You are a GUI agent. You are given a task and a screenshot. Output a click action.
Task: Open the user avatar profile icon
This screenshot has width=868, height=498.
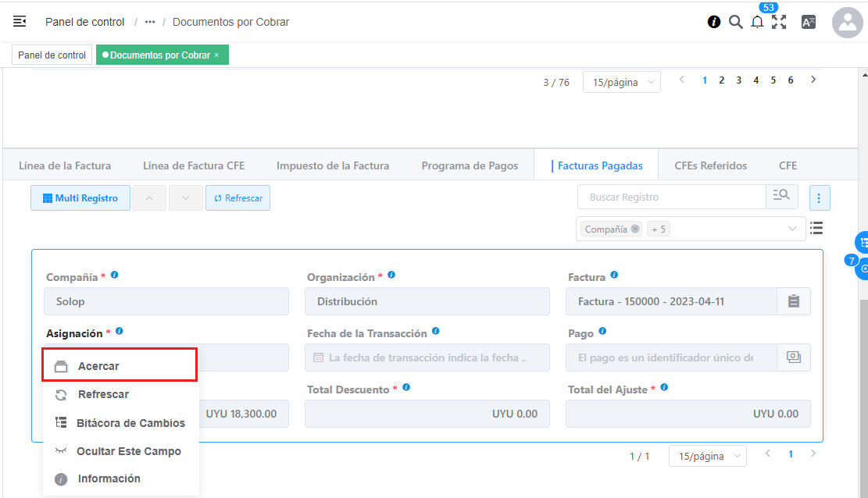[847, 23]
